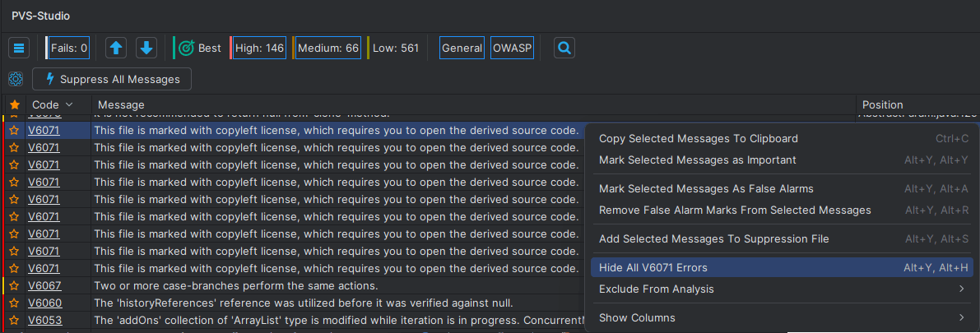Toggle the High: 146 severity filter

pos(258,49)
